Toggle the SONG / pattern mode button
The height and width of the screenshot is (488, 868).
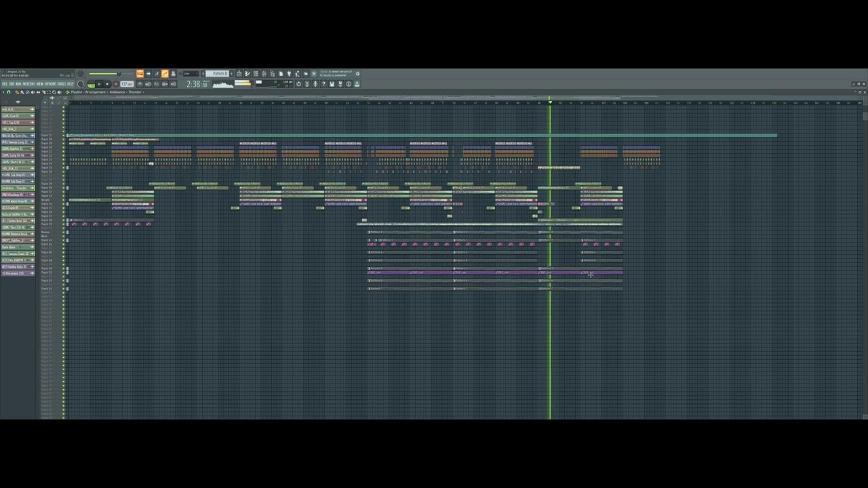click(91, 84)
